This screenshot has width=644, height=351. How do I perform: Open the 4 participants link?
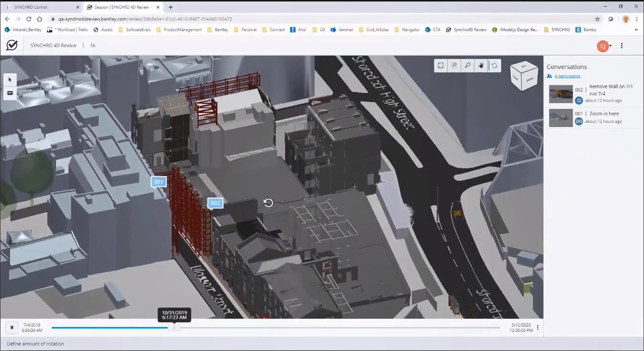click(567, 76)
